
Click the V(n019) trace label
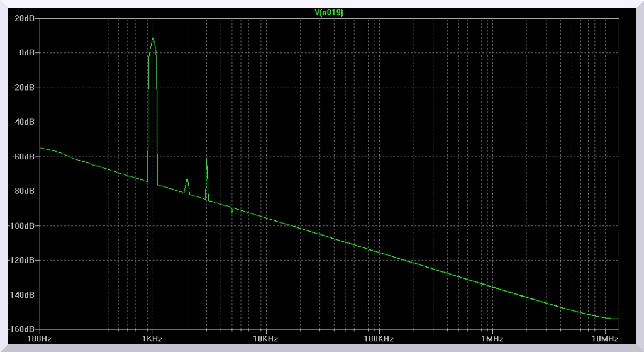pos(328,12)
